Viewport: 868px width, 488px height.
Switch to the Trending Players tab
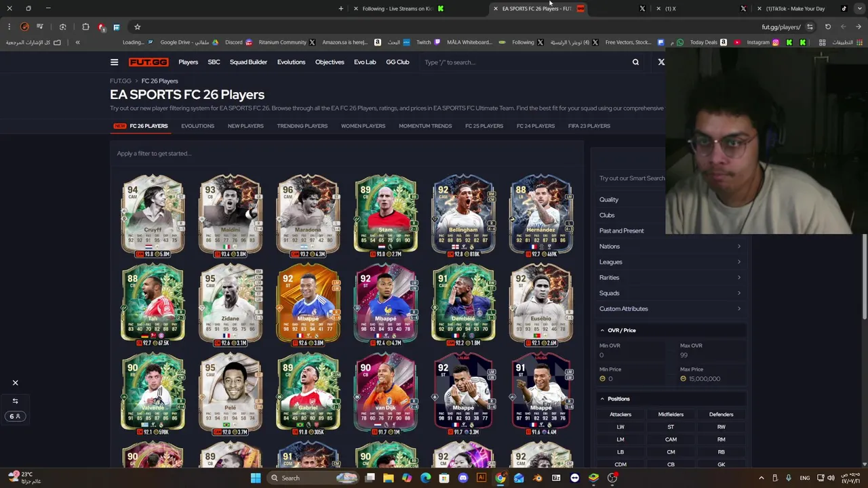(x=302, y=126)
